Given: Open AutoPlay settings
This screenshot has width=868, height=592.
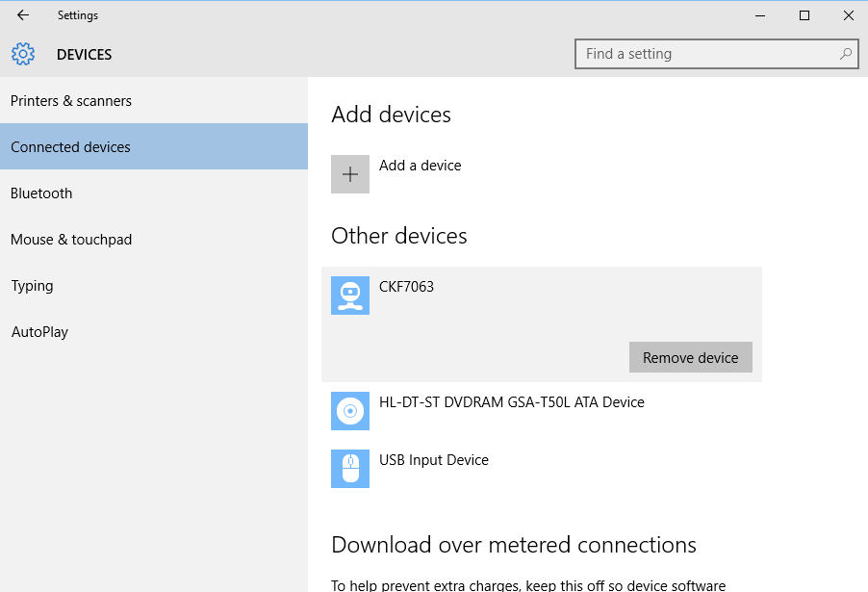Looking at the screenshot, I should point(154,331).
